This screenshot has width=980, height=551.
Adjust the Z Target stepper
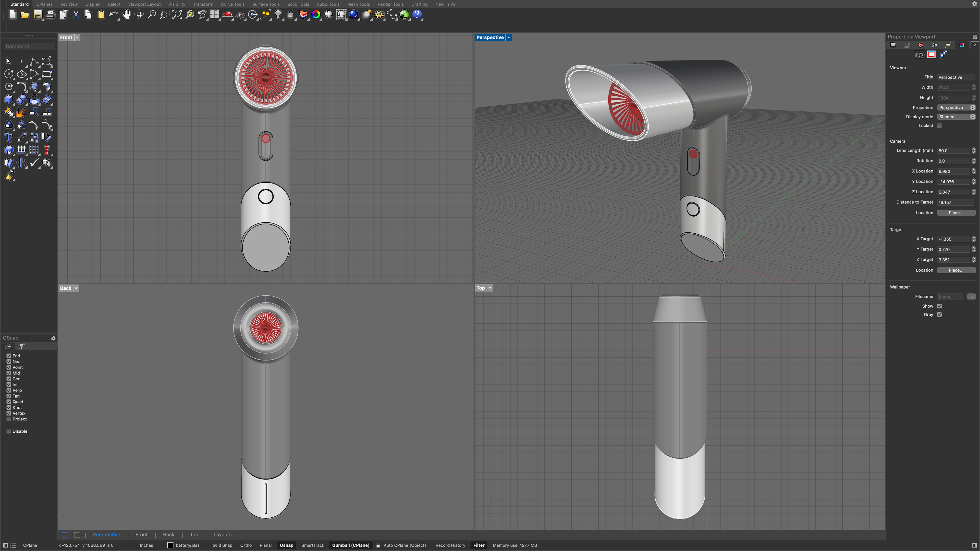(x=973, y=260)
